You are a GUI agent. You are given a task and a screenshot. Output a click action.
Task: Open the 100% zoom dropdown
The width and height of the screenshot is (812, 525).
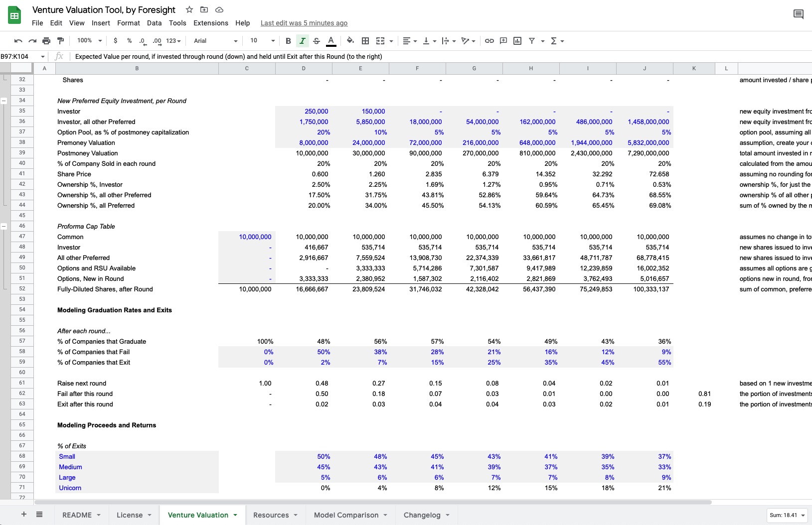tap(89, 41)
